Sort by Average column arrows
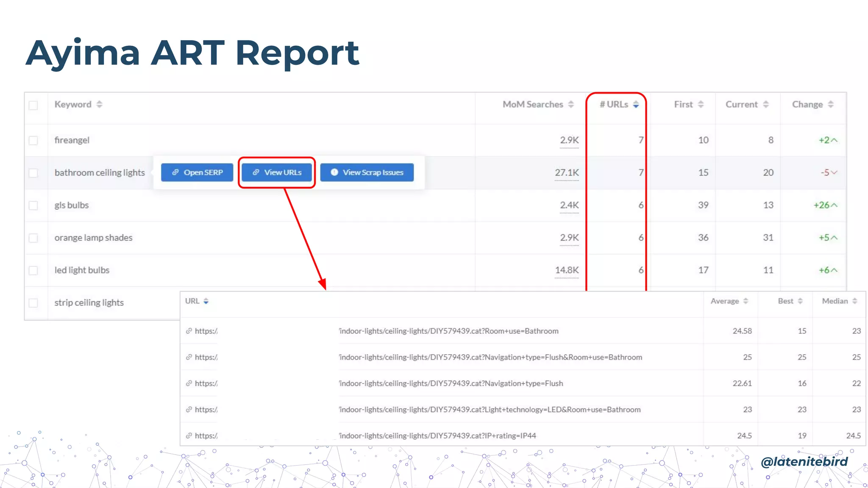 746,301
